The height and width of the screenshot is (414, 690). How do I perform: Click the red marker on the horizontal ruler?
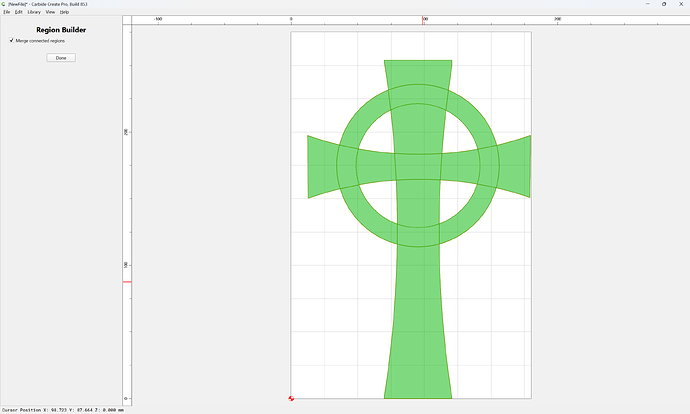pyautogui.click(x=423, y=20)
